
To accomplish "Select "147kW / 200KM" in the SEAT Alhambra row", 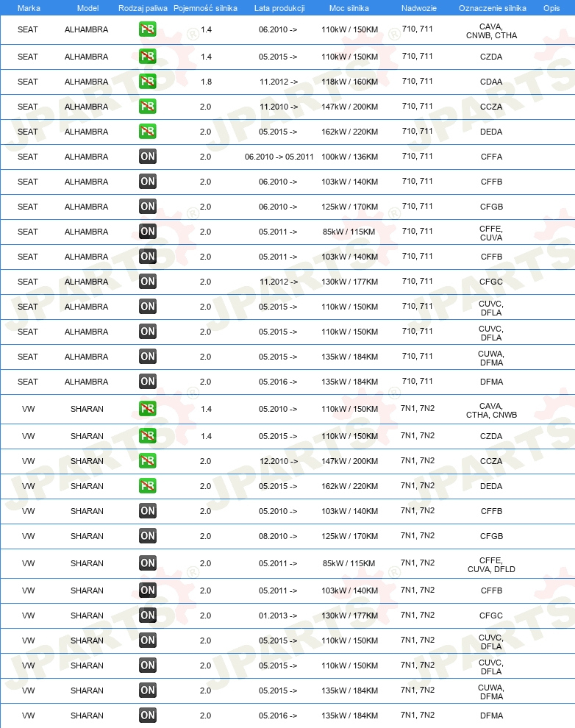I will [x=349, y=107].
